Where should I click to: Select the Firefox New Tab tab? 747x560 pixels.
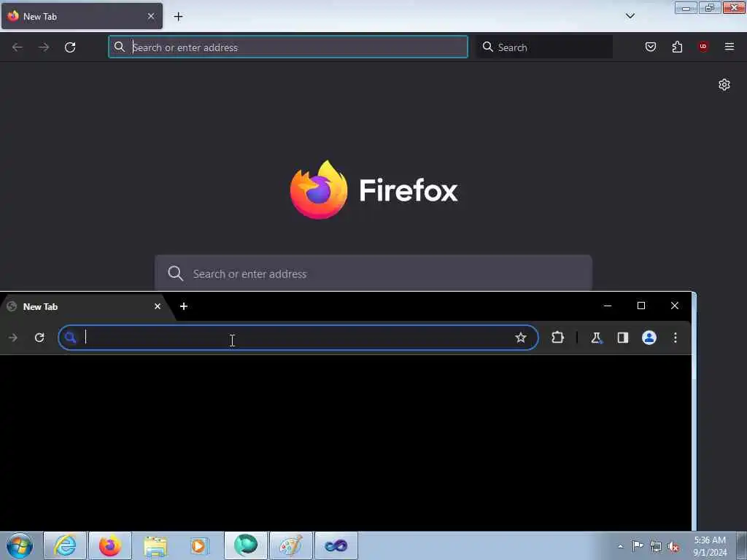(x=82, y=16)
